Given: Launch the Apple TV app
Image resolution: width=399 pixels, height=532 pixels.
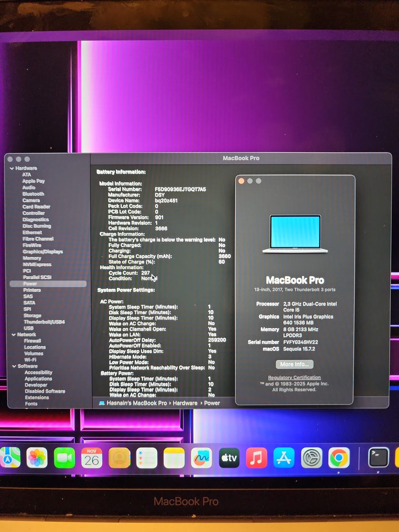Looking at the screenshot, I should coord(229,458).
